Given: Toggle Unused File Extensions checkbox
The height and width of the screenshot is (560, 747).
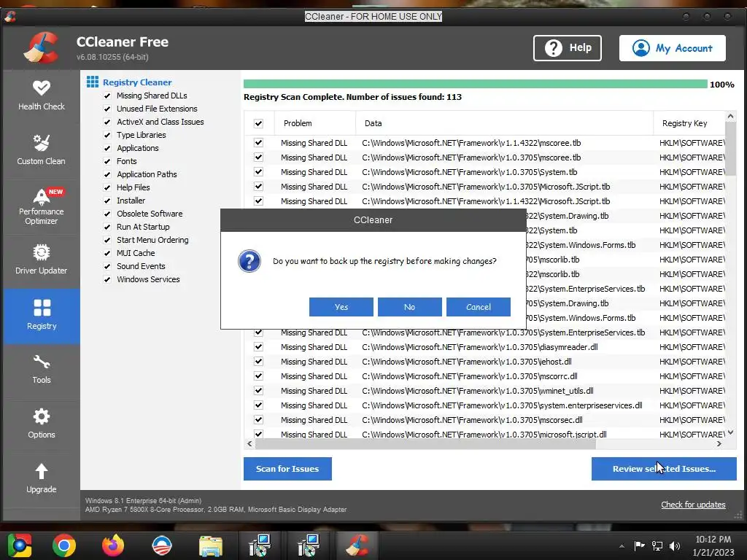Looking at the screenshot, I should pos(107,109).
